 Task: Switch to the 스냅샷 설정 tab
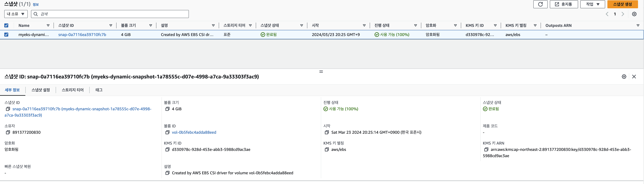(x=41, y=90)
